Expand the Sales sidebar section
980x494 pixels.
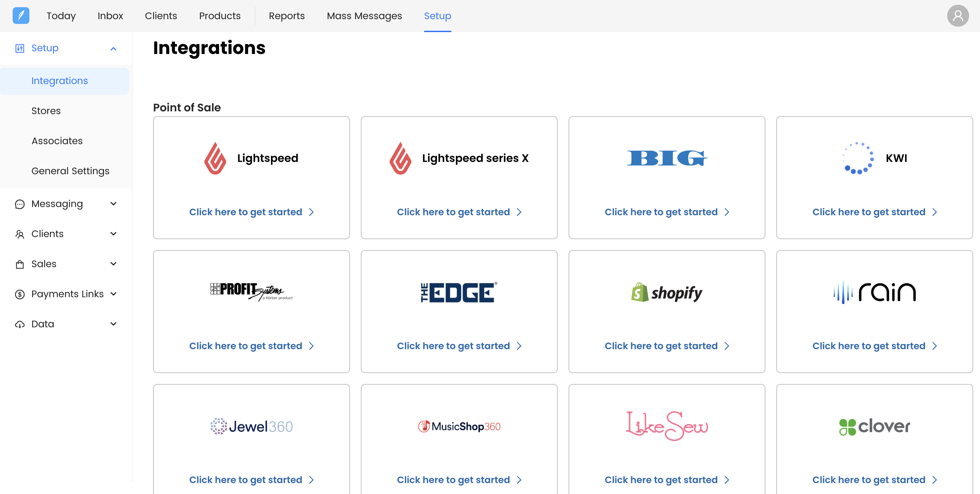[x=113, y=264]
